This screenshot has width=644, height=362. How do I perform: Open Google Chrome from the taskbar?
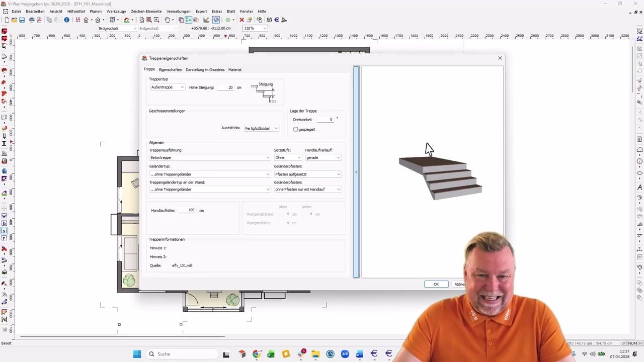click(x=257, y=354)
